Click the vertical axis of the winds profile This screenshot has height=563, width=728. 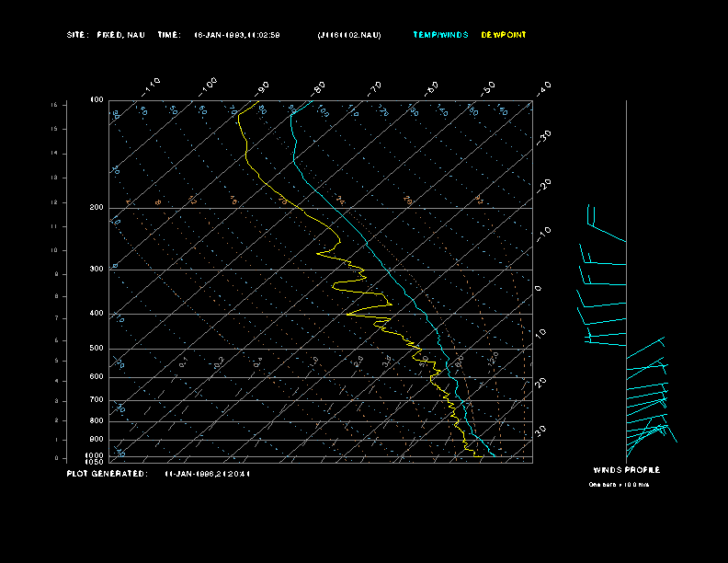click(626, 276)
